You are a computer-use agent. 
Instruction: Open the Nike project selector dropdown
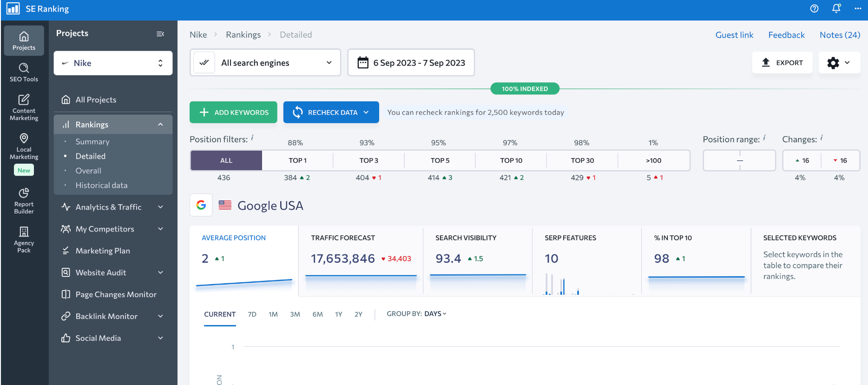[113, 63]
